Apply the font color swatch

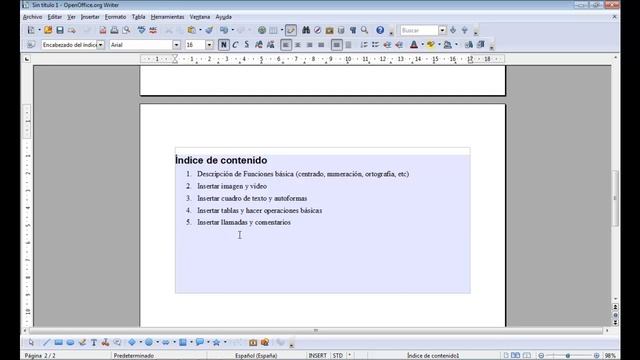(414, 45)
